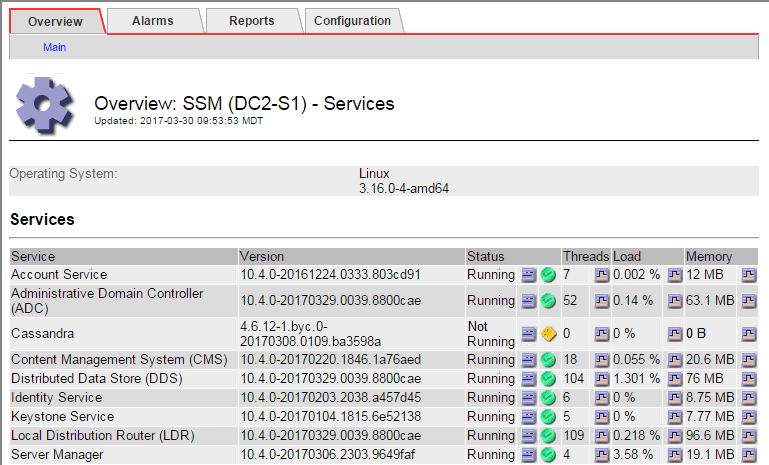Screen dimensions: 769x465
Task: Click the green status indicator for Distributed Data Store
Action: click(548, 379)
